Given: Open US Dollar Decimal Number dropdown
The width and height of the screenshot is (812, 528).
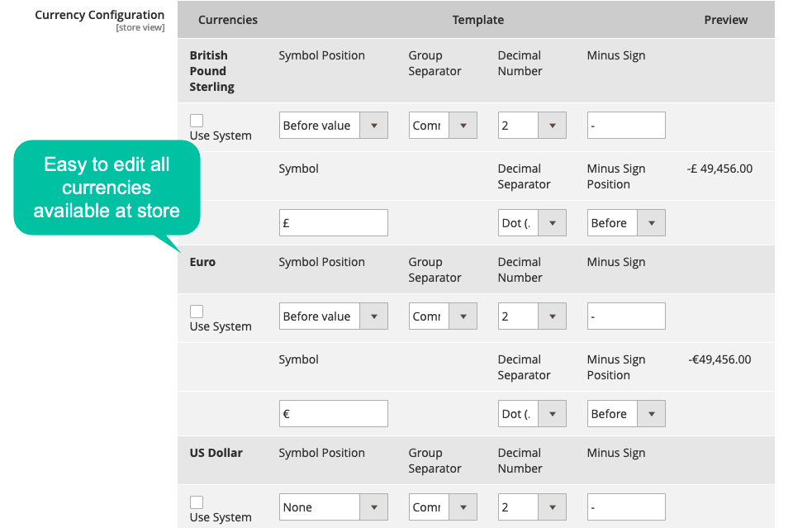Looking at the screenshot, I should (x=532, y=507).
